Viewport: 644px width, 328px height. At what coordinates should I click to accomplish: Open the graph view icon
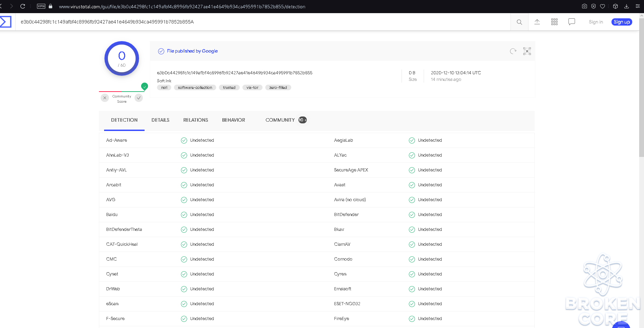pos(527,51)
